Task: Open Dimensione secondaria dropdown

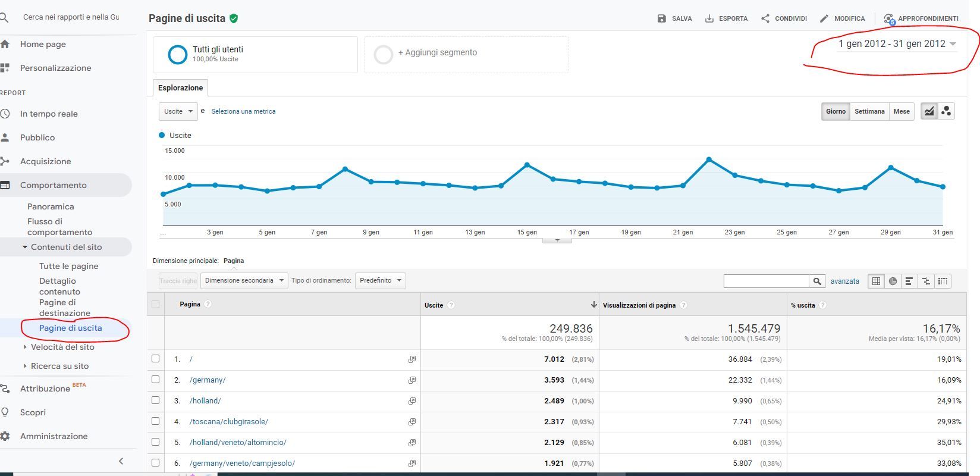Action: point(244,281)
